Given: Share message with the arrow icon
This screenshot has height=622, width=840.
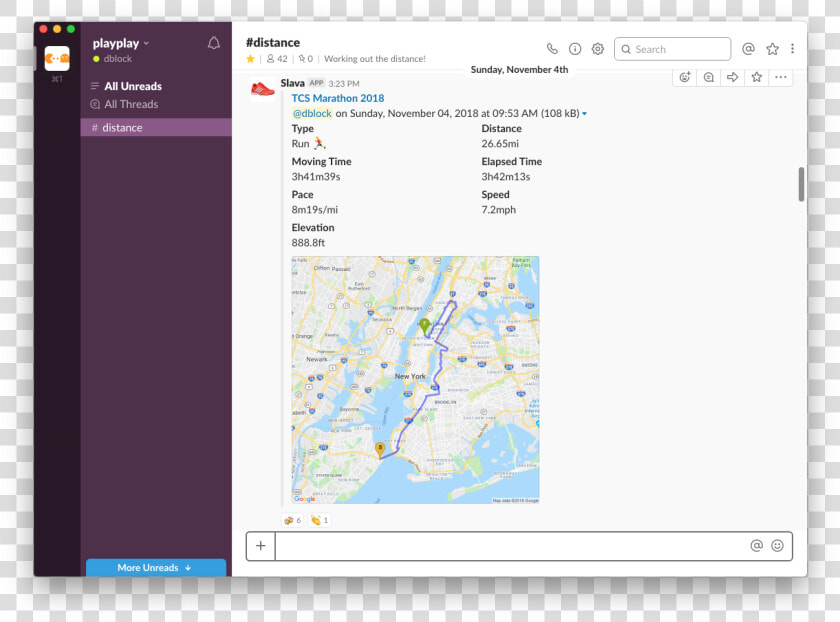Looking at the screenshot, I should (x=732, y=77).
